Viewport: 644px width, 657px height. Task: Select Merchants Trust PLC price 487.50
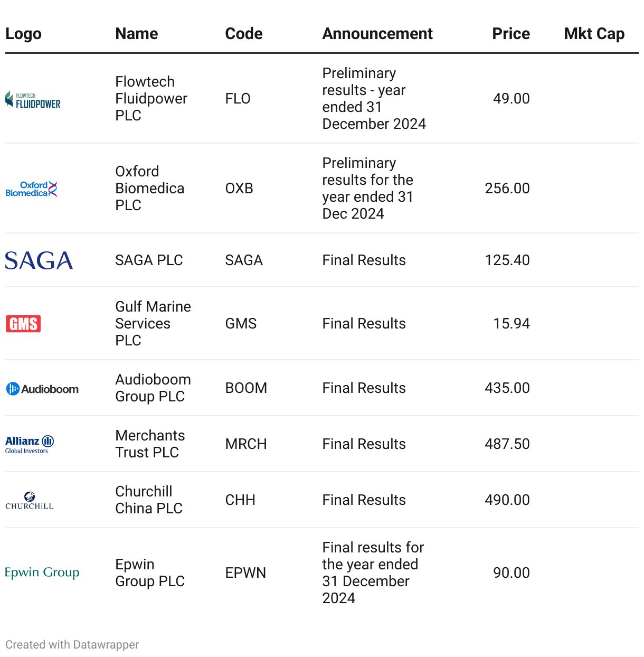[507, 444]
